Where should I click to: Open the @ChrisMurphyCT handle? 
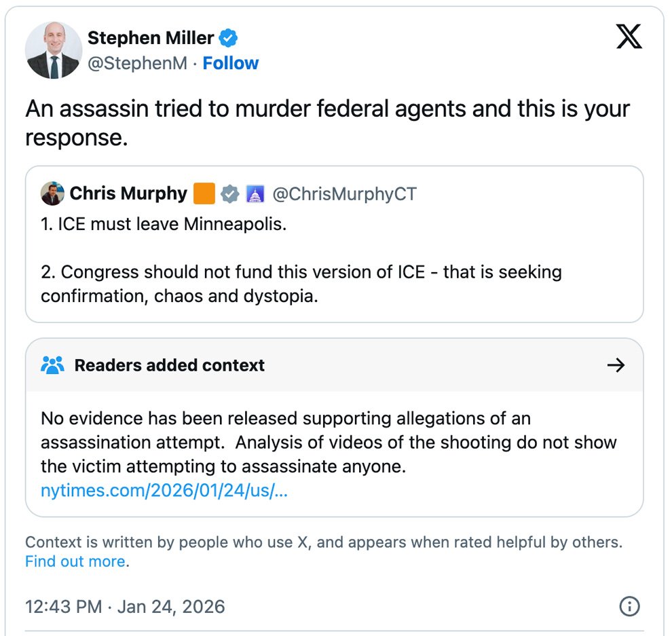tap(344, 194)
